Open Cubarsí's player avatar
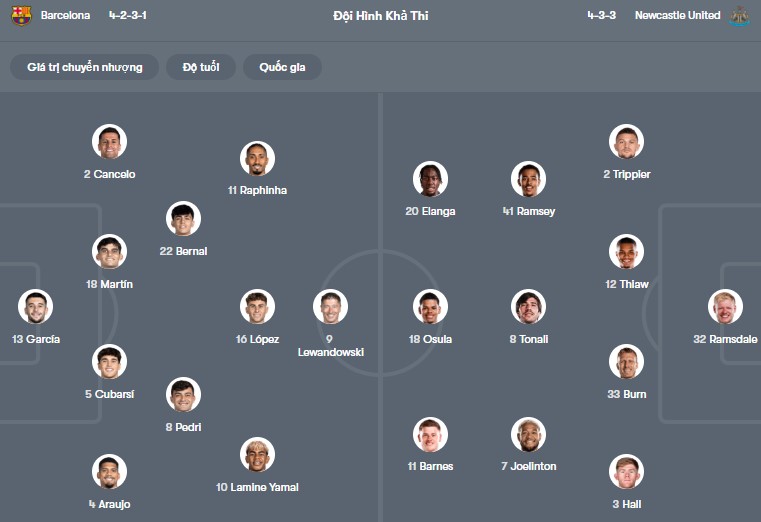Image resolution: width=761 pixels, height=522 pixels. pos(109,362)
